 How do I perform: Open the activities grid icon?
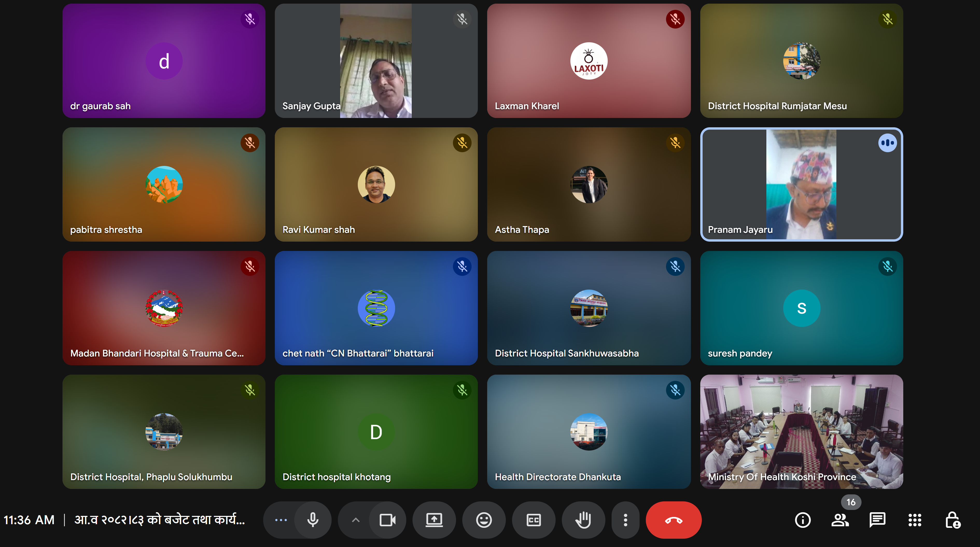[915, 520]
